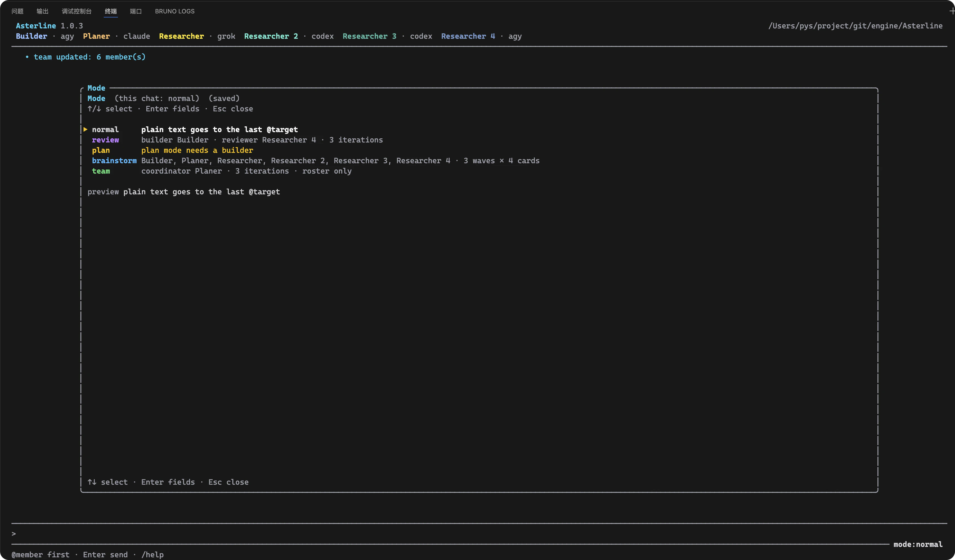Open the BRUNO LOGS tab
This screenshot has height=560, width=955.
(175, 11)
